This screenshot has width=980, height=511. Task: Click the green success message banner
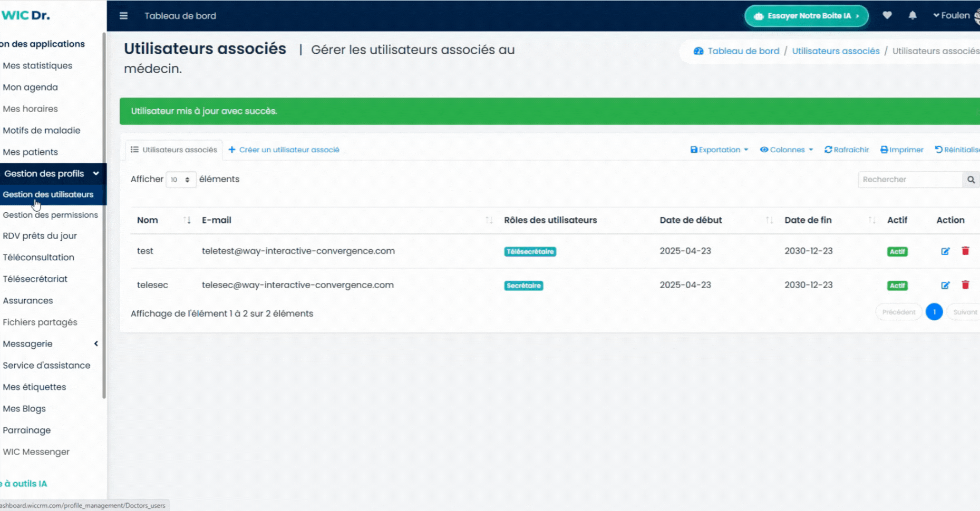click(550, 111)
